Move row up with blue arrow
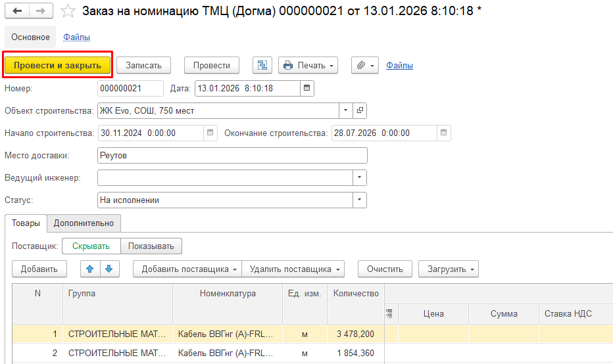Image resolution: width=613 pixels, height=364 pixels. point(90,269)
